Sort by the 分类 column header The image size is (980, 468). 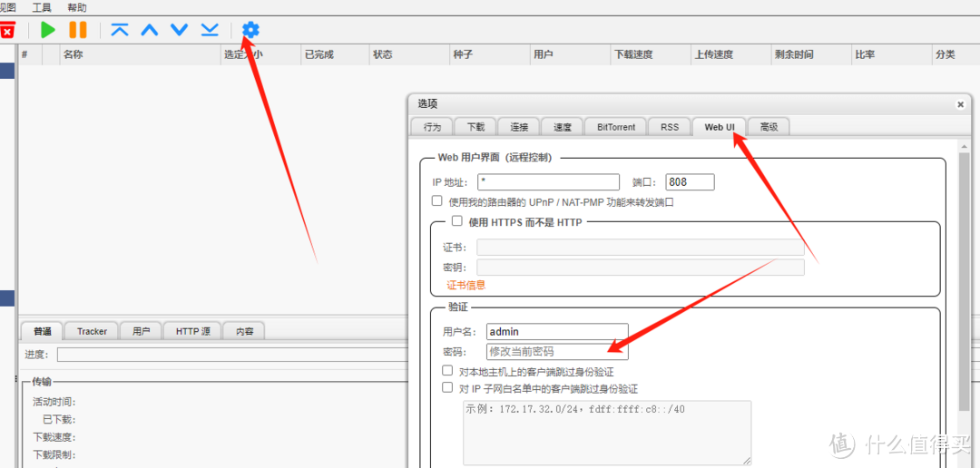[x=955, y=54]
